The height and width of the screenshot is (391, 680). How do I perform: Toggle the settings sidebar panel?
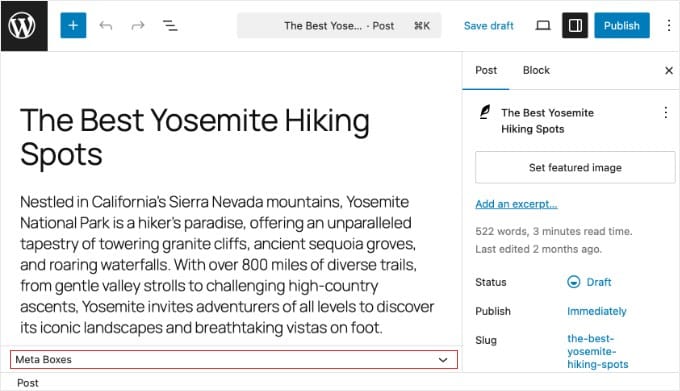(x=575, y=26)
